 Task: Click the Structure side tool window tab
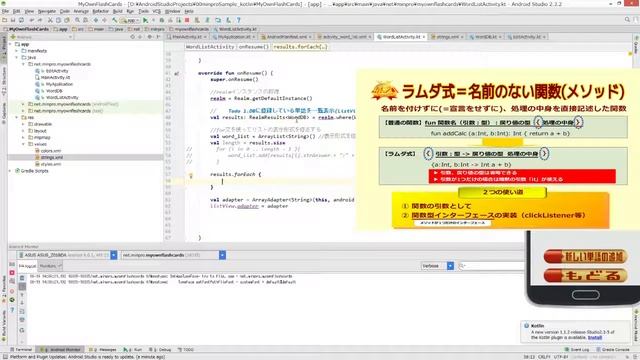point(4,82)
